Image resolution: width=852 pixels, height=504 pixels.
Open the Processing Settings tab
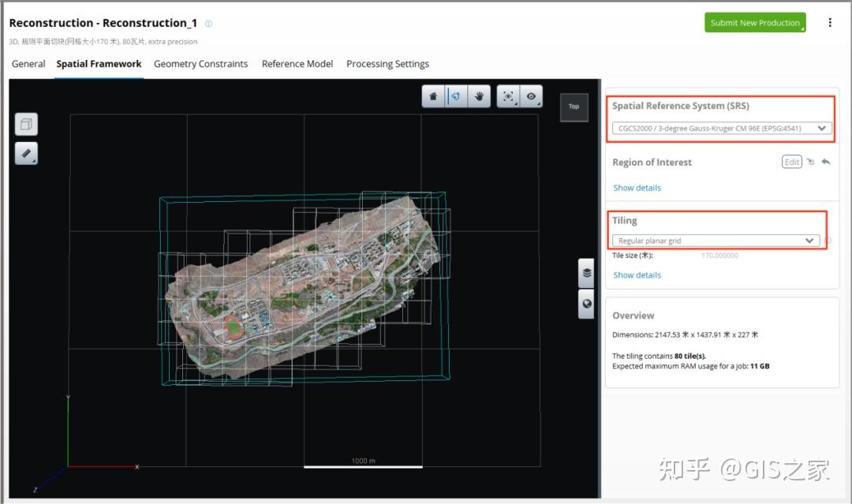387,64
